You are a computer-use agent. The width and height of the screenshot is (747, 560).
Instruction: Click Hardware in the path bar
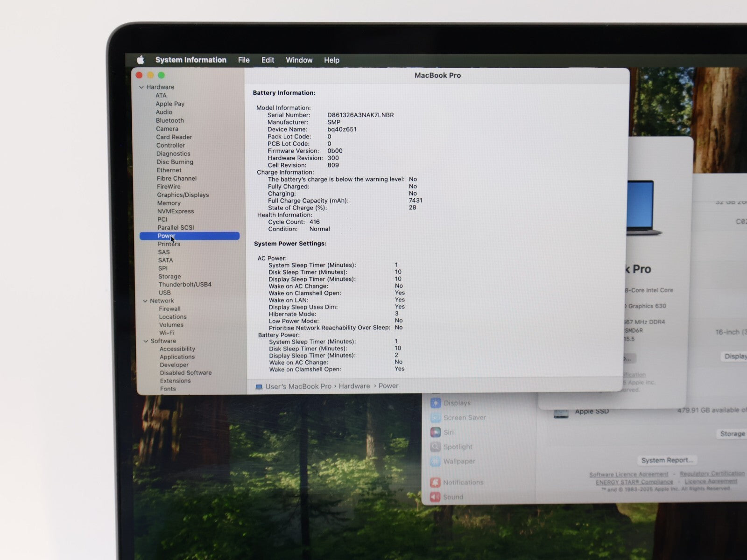click(354, 386)
